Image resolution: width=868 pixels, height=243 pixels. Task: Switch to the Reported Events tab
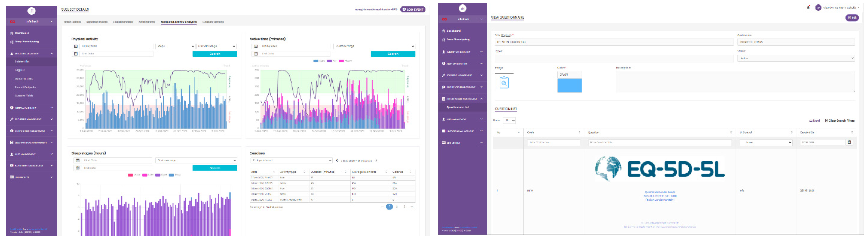coord(97,22)
